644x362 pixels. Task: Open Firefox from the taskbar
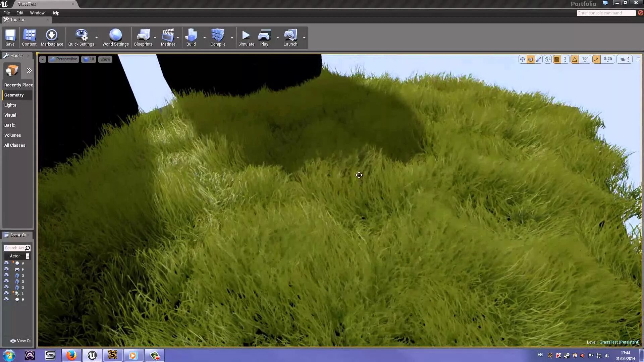(71, 355)
